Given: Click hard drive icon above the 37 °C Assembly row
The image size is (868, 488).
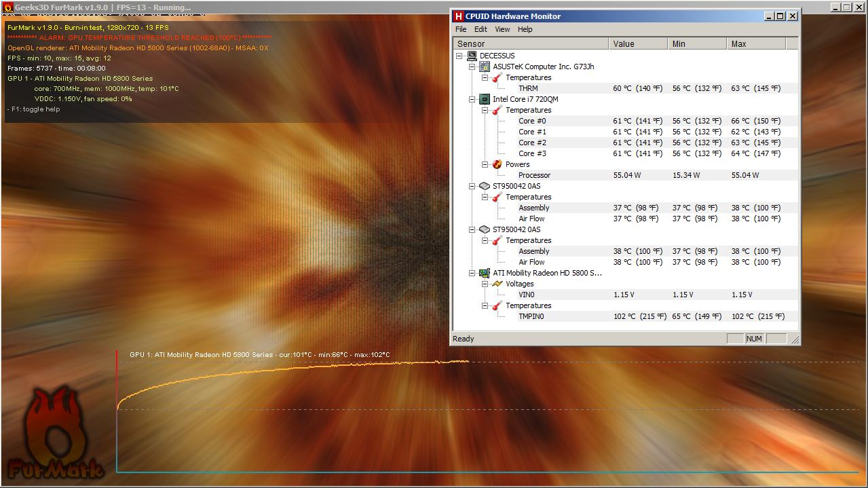Looking at the screenshot, I should click(x=485, y=186).
